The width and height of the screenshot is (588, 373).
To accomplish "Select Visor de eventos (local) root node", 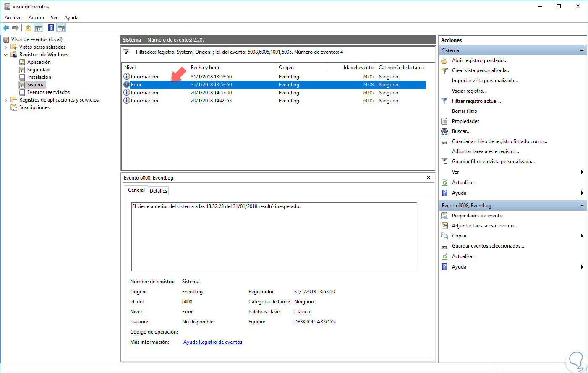I will [x=37, y=39].
